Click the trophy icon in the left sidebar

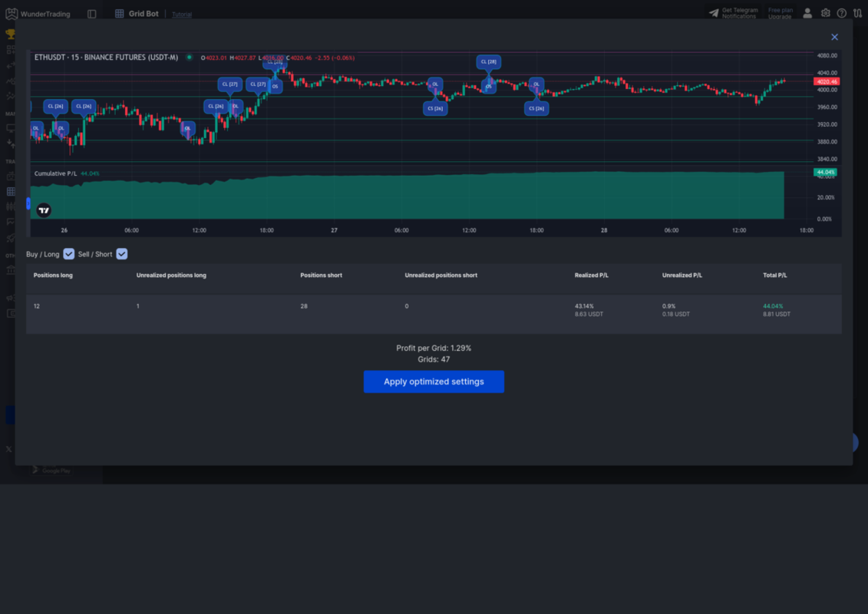[10, 32]
